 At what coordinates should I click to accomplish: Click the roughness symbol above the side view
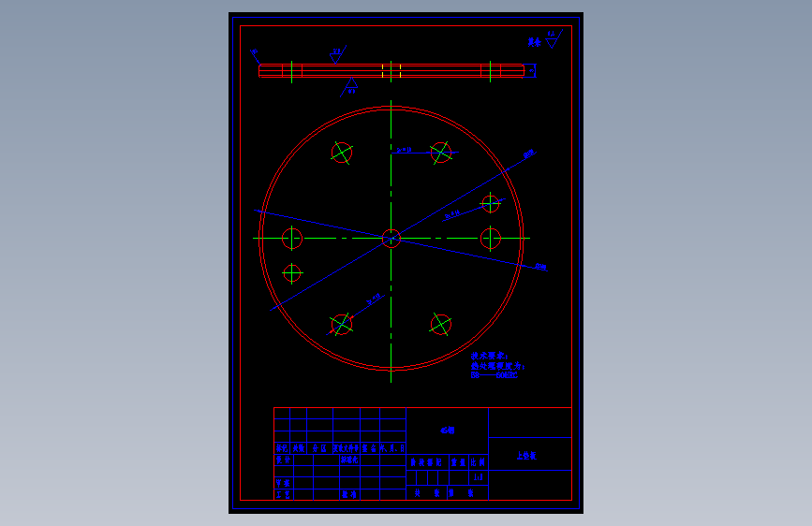coord(338,54)
